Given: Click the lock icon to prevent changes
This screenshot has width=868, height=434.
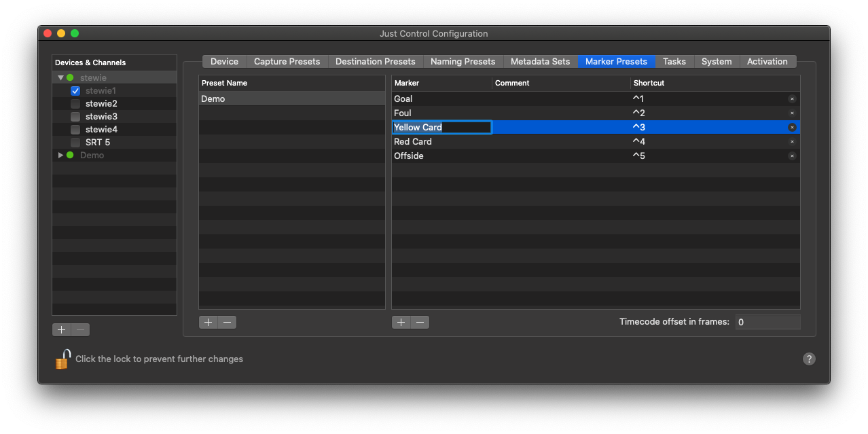Looking at the screenshot, I should pos(62,359).
